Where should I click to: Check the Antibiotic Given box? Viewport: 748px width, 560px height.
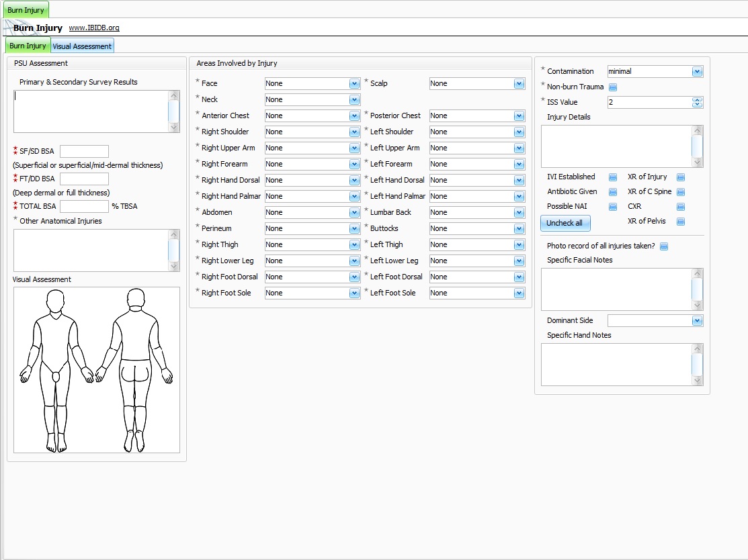pyautogui.click(x=613, y=192)
